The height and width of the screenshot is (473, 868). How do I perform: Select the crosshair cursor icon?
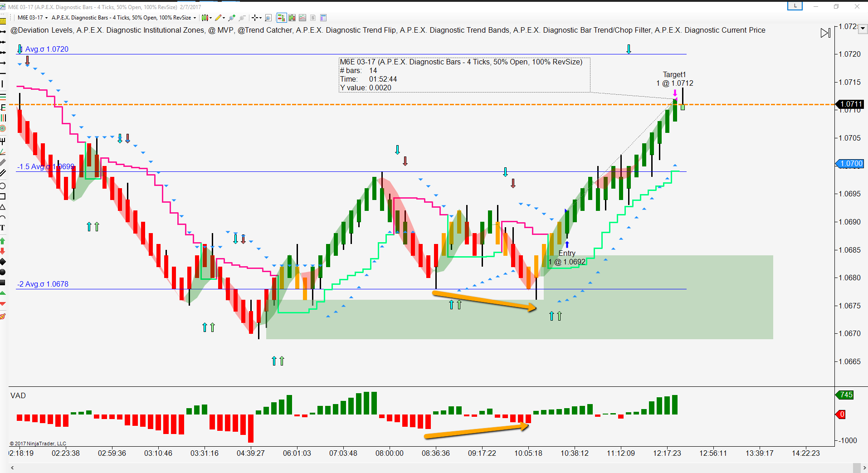(x=255, y=18)
